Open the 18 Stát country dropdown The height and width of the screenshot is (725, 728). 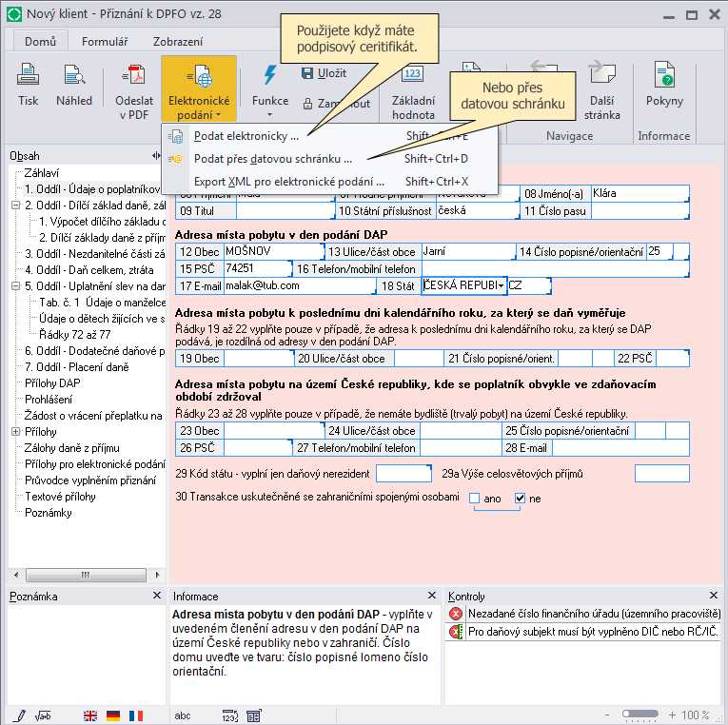coord(501,285)
